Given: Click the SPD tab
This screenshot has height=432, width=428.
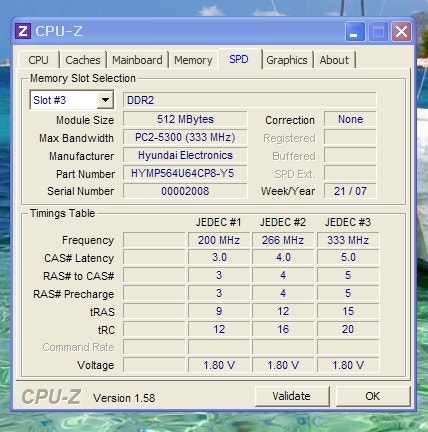Looking at the screenshot, I should click(x=239, y=59).
